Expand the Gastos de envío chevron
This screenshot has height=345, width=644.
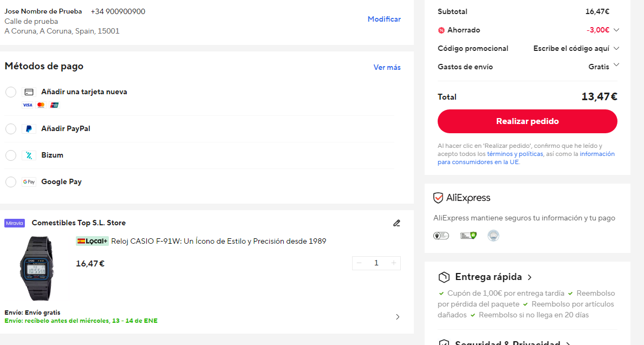(616, 65)
